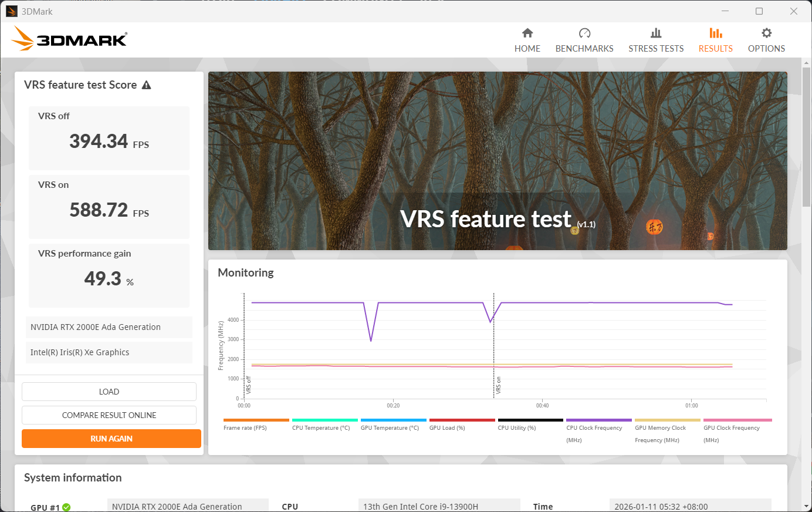Click the green checkmark next to GPU #1
812x512 pixels.
point(66,507)
